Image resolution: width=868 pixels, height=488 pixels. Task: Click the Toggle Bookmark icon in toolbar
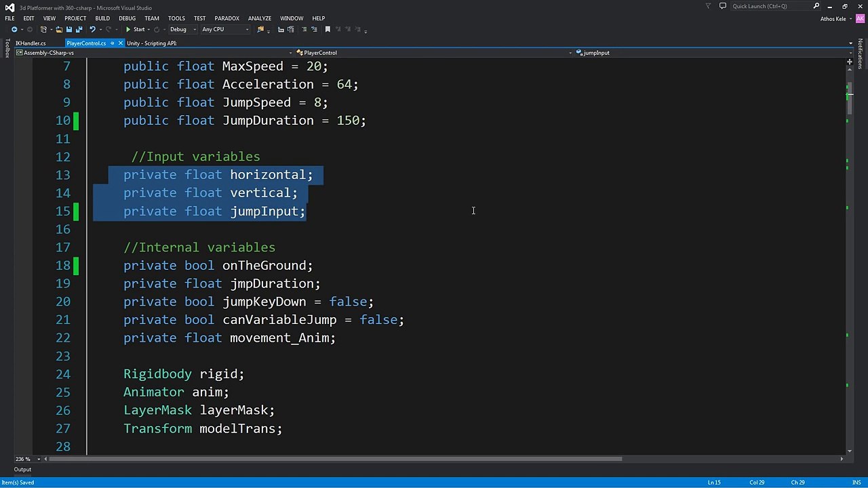pyautogui.click(x=328, y=30)
